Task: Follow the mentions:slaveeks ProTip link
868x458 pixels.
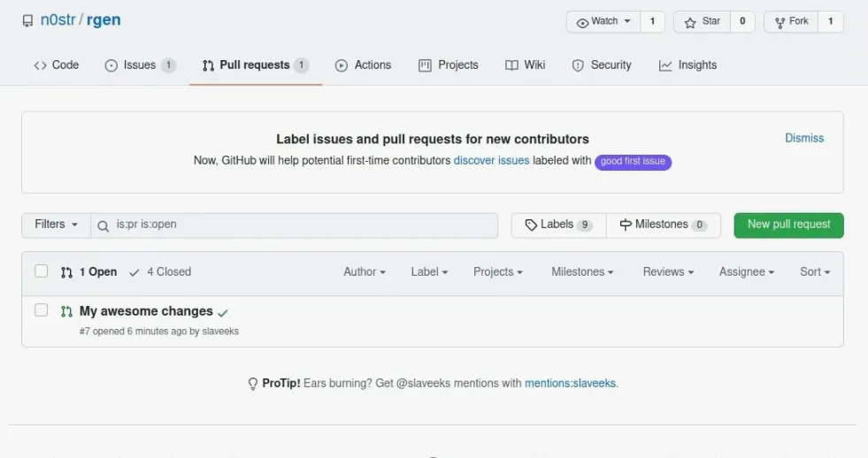Action: (570, 384)
